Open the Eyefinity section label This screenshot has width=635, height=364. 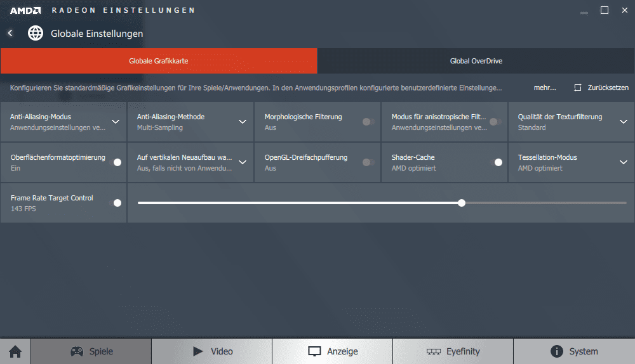463,351
